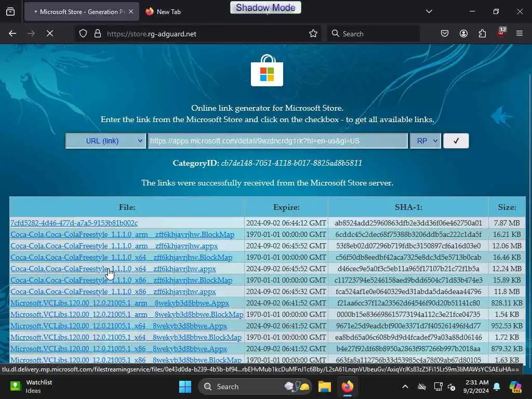Launch Copilot preview from taskbar
This screenshot has width=532, height=399.
515,387
